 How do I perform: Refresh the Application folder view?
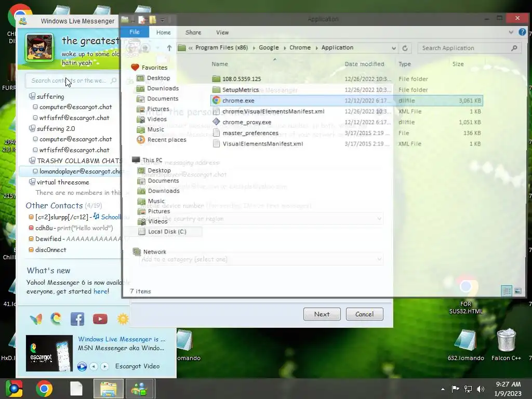tap(405, 48)
